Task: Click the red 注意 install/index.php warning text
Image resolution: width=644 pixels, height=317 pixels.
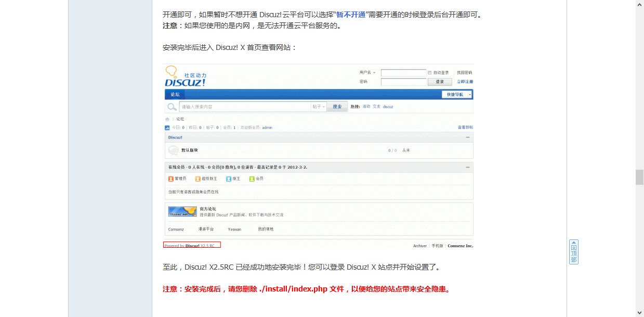Action: point(307,289)
